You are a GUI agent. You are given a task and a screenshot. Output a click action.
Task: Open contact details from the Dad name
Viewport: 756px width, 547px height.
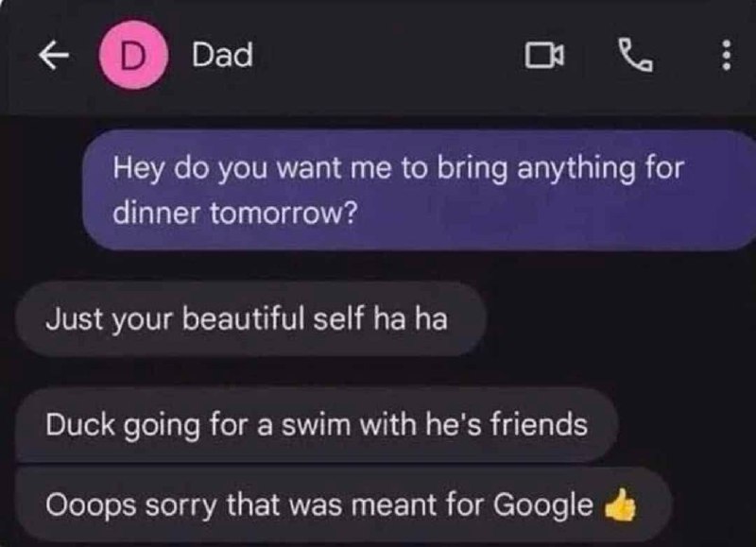coord(222,55)
